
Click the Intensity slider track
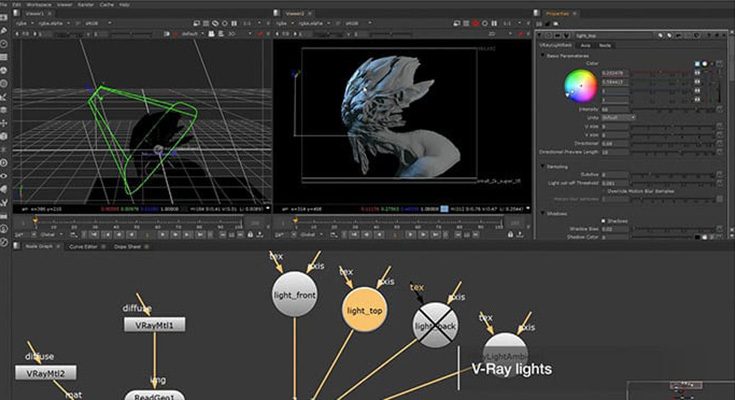tap(672, 109)
